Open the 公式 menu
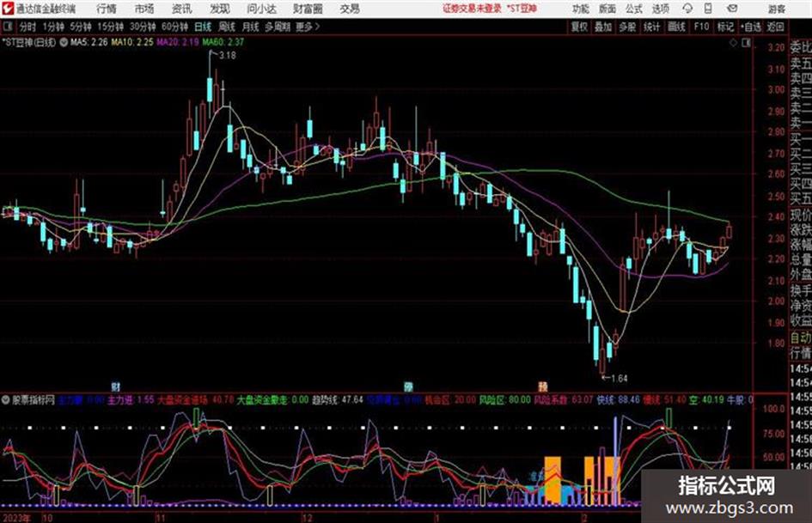The width and height of the screenshot is (812, 523). (634, 9)
